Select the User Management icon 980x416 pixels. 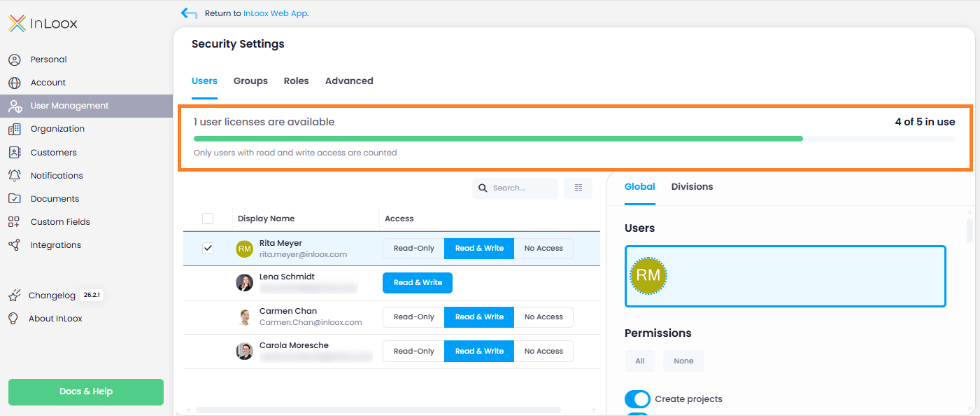point(15,106)
